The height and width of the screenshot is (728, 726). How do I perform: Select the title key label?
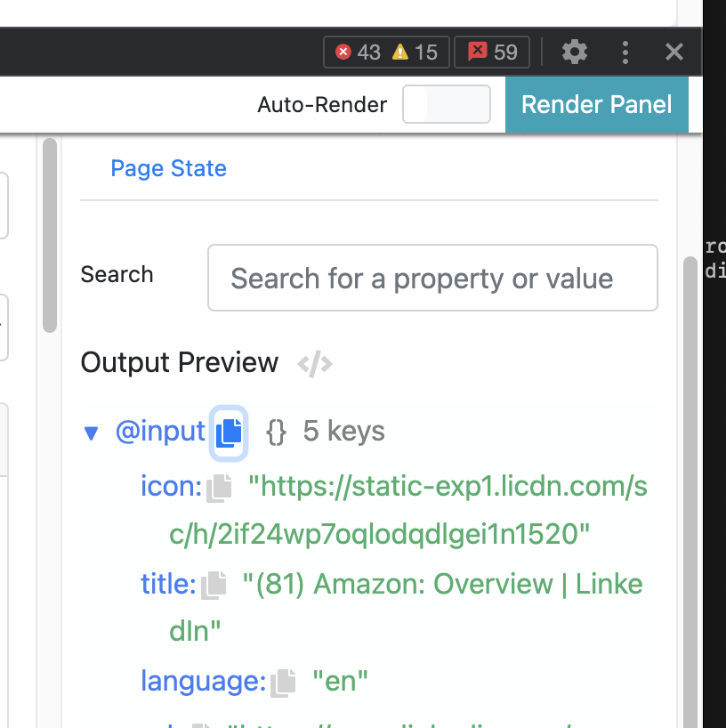(168, 584)
